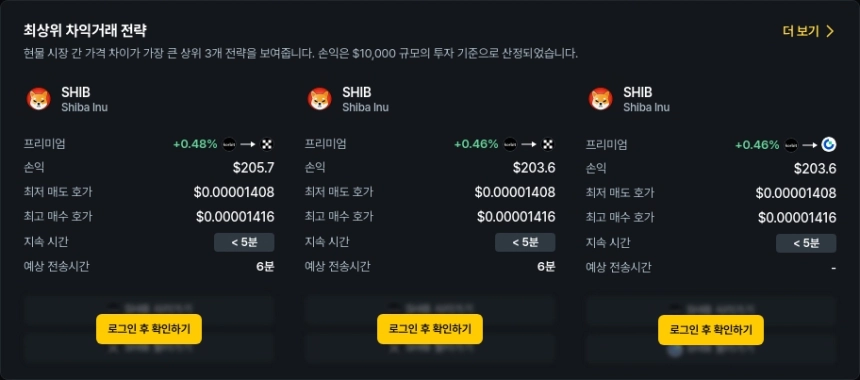Click 로그인 후 확인하기 button in first card
Viewport: 860px width, 380px height.
click(149, 329)
